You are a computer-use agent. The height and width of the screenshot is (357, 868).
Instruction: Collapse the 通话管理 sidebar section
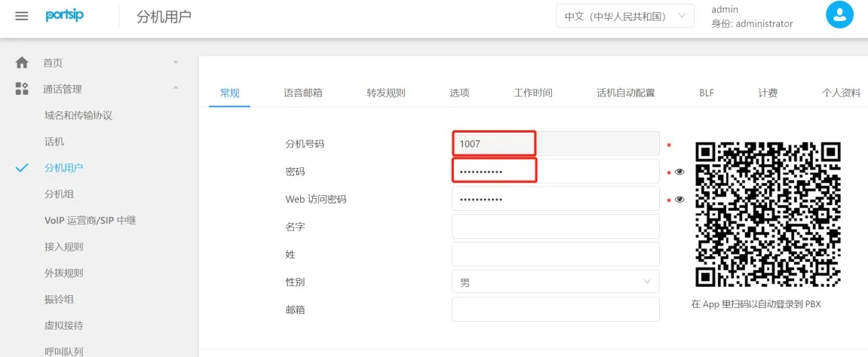click(176, 89)
